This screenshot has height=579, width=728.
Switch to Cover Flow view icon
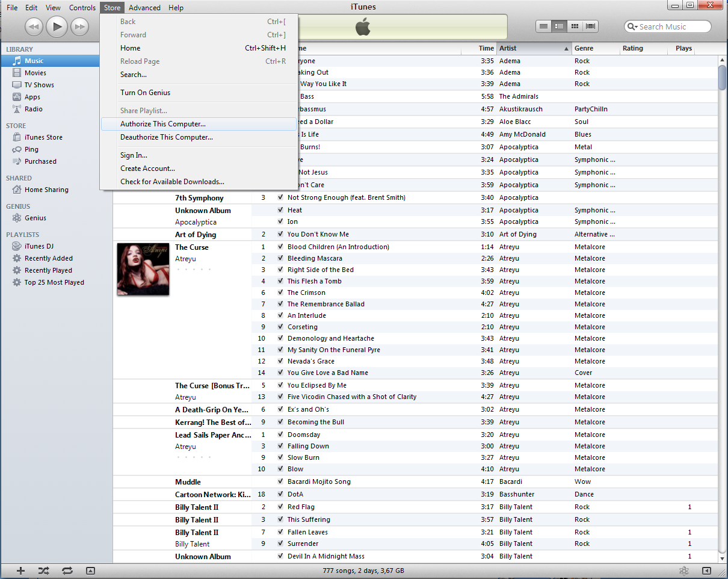591,26
